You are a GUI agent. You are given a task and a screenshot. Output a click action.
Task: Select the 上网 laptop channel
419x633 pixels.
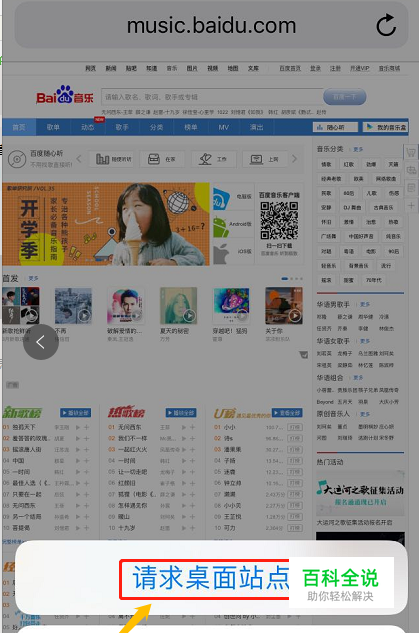pos(264,159)
